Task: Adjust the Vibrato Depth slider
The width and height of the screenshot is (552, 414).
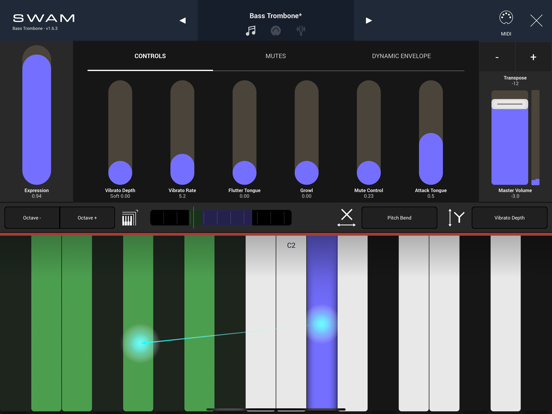Action: coord(120,132)
